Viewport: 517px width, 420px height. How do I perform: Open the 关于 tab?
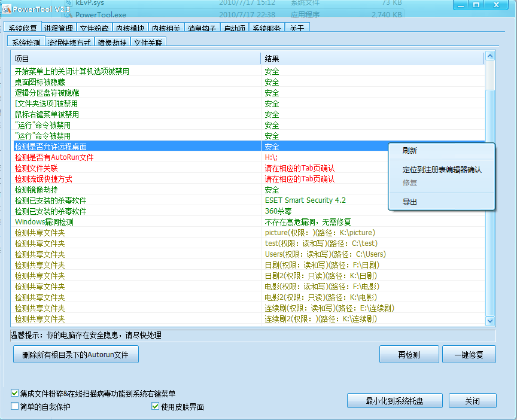pyautogui.click(x=297, y=28)
